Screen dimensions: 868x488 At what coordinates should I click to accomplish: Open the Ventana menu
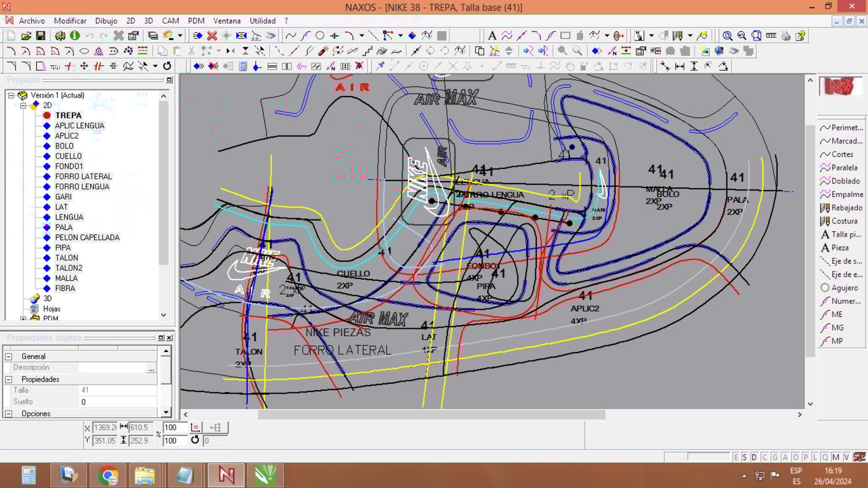pos(227,21)
